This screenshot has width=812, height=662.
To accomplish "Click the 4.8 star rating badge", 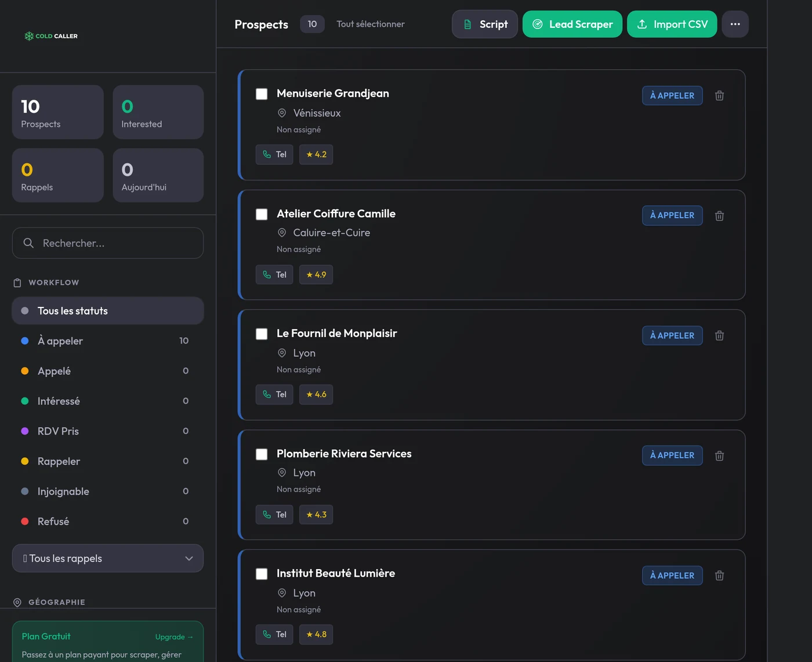I will [x=316, y=634].
